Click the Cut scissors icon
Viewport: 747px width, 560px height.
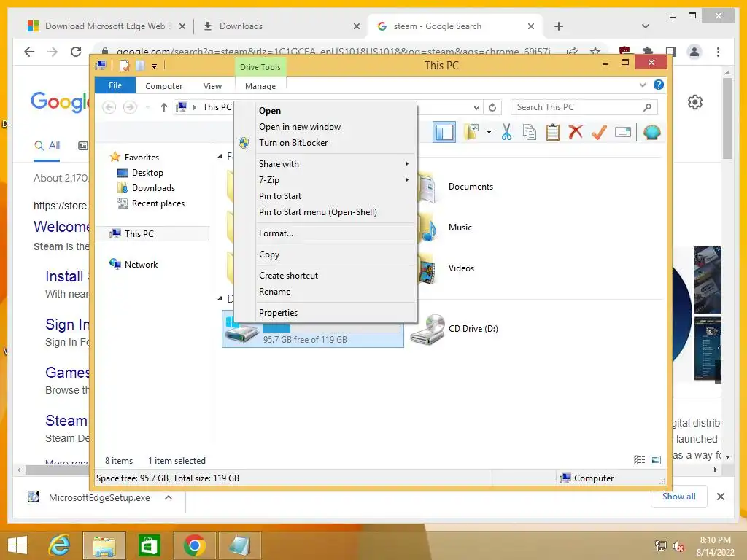506,132
